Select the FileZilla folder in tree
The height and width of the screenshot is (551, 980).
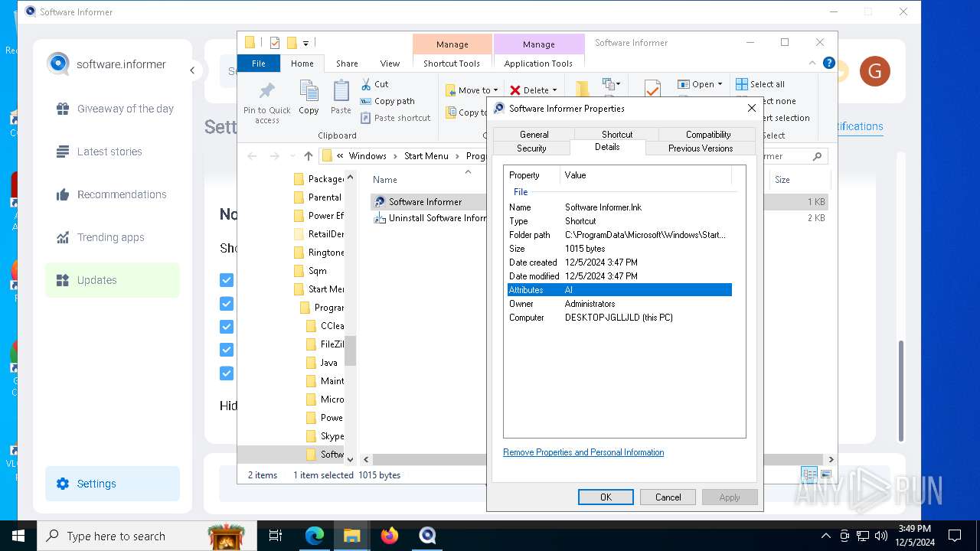pyautogui.click(x=325, y=344)
